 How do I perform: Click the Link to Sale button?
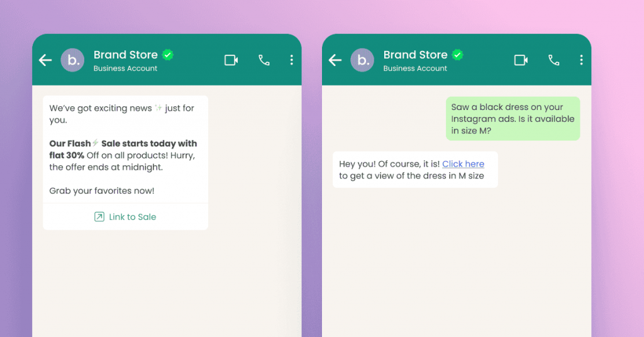(125, 217)
